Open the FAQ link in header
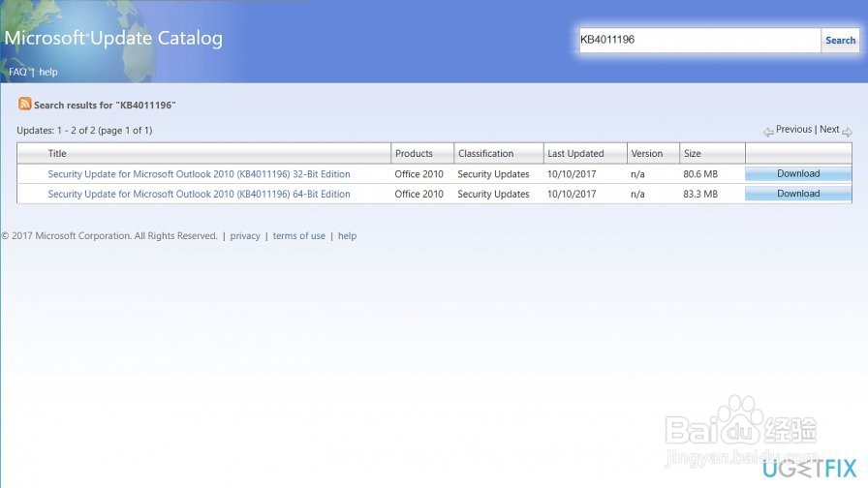Screen dimensions: 868x488 pyautogui.click(x=17, y=72)
